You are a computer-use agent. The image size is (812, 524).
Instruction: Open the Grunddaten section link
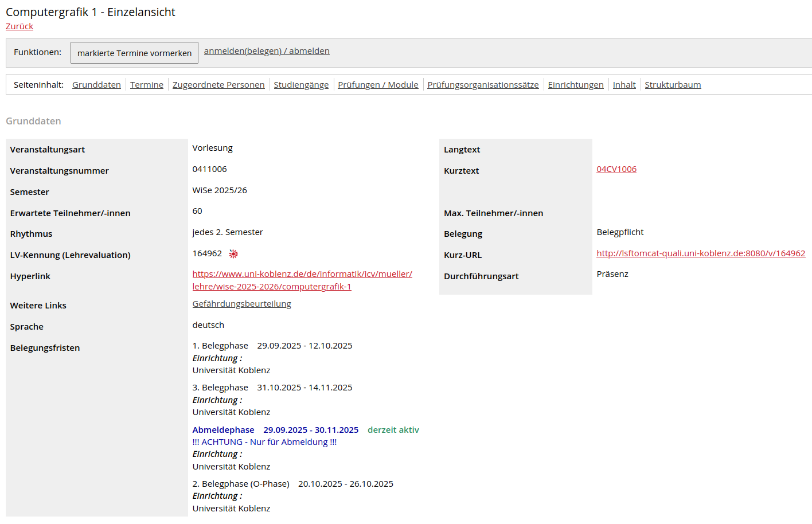tap(96, 84)
